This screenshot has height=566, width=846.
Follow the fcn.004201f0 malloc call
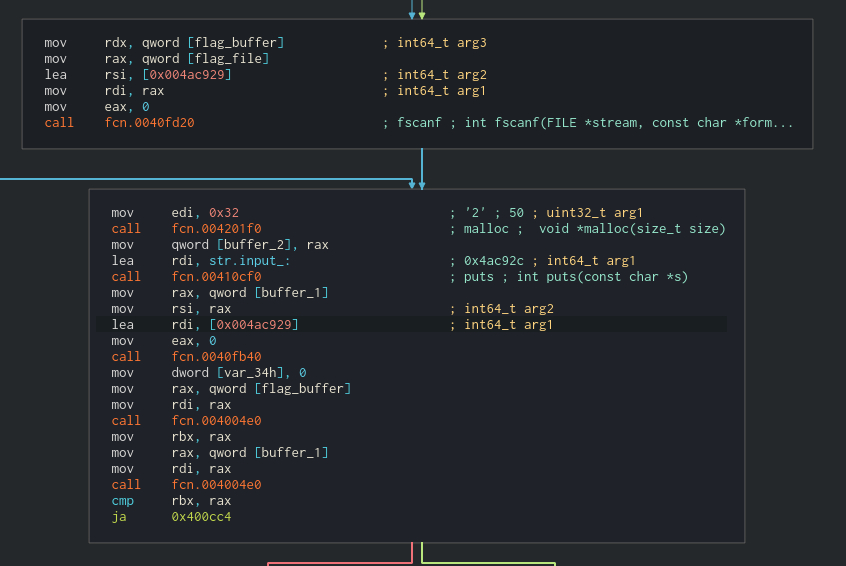tap(216, 229)
